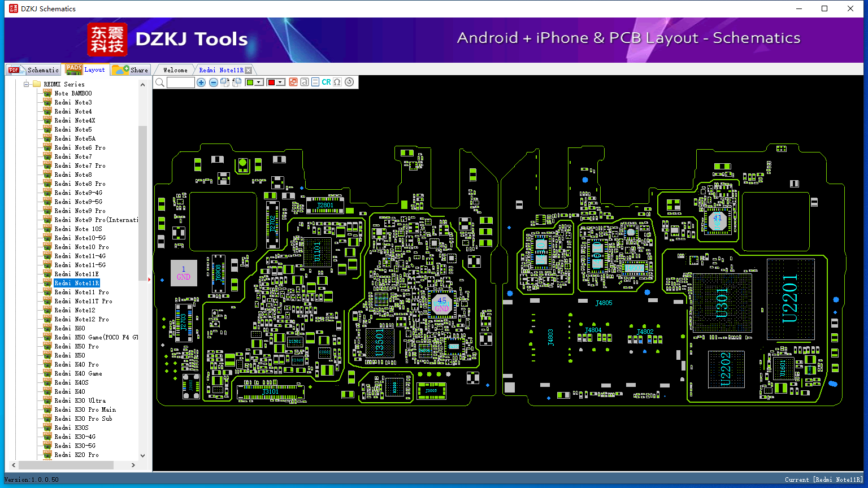
Task: Collapse the REDMI Series tree node
Action: click(x=26, y=84)
